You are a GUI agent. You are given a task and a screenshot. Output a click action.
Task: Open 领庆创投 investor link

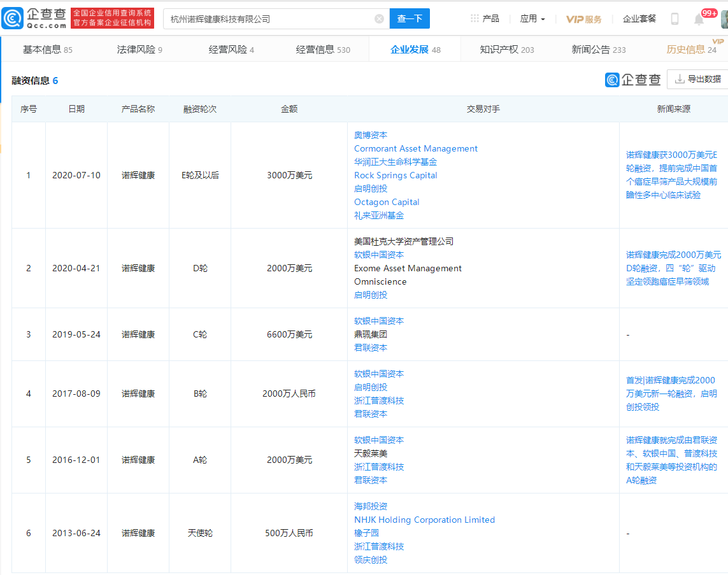(x=371, y=560)
